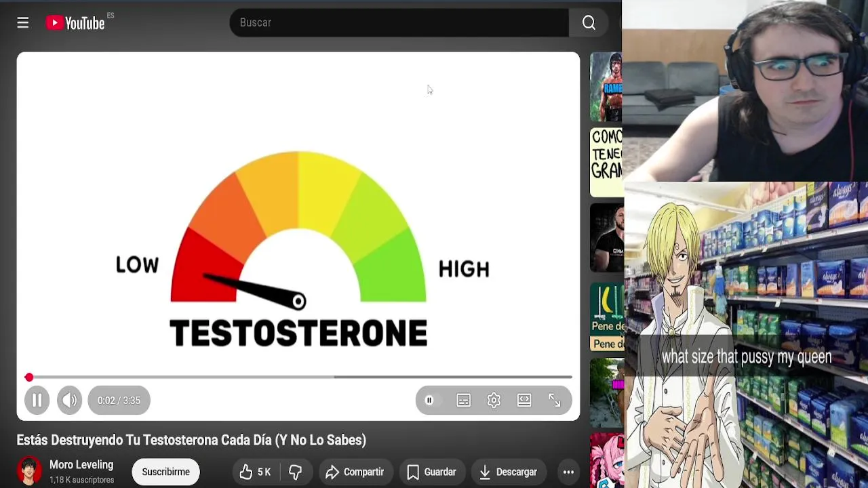Viewport: 868px width, 488px height.
Task: Seek using the red progress bar scrubber
Action: tap(29, 377)
